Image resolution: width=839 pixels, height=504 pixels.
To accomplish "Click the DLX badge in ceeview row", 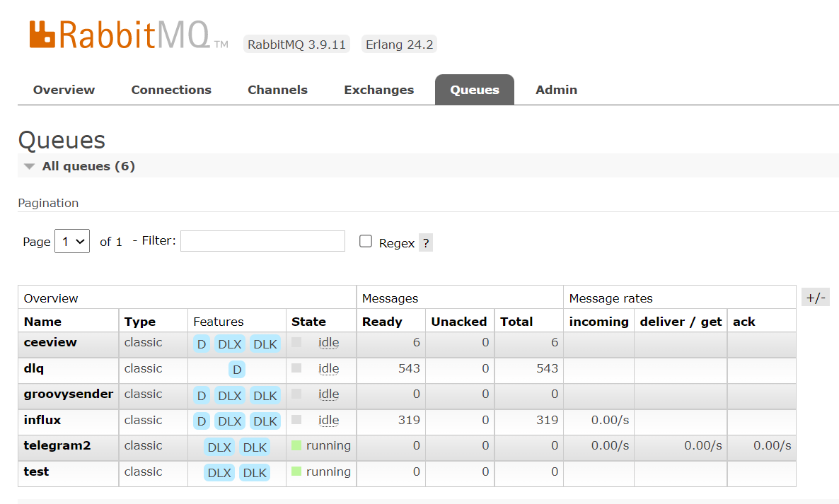I will click(230, 344).
